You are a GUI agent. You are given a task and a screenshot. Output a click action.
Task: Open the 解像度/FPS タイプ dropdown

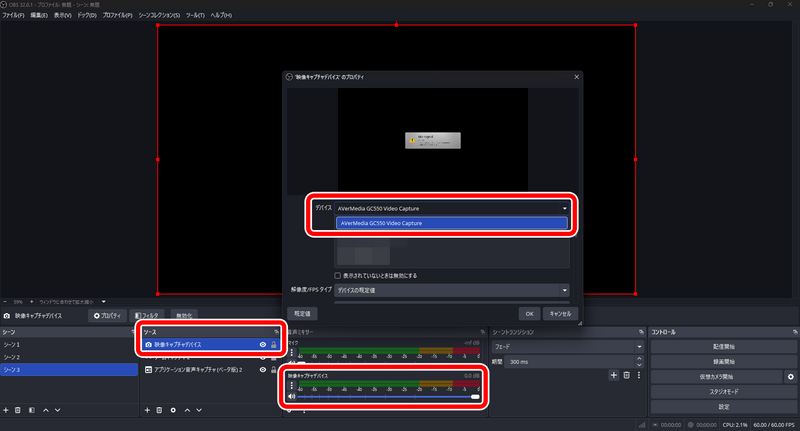pyautogui.click(x=452, y=290)
